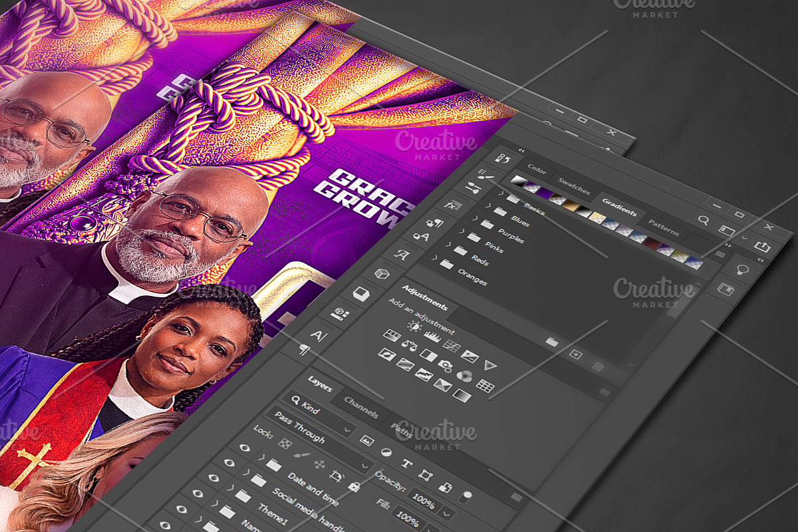Add a Color Lookup adjustment
Viewport: 798px width, 532px height.
[485, 386]
